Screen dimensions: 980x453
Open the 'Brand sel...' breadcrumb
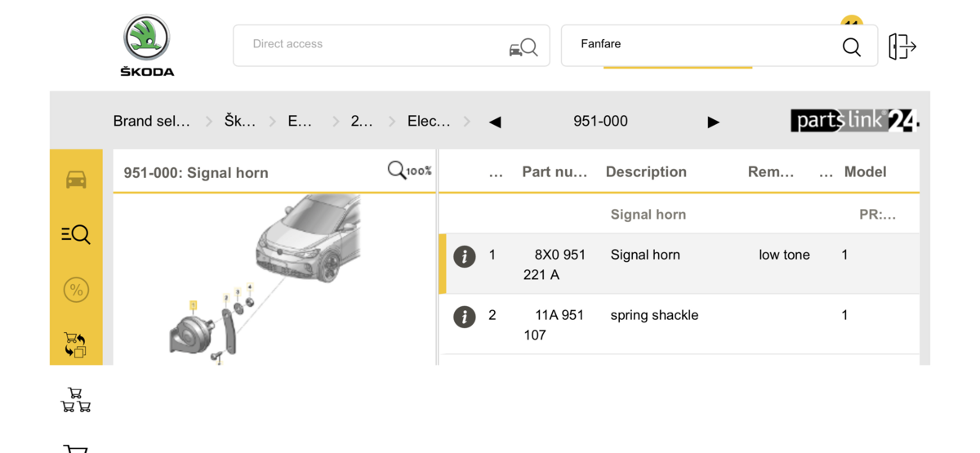point(151,122)
